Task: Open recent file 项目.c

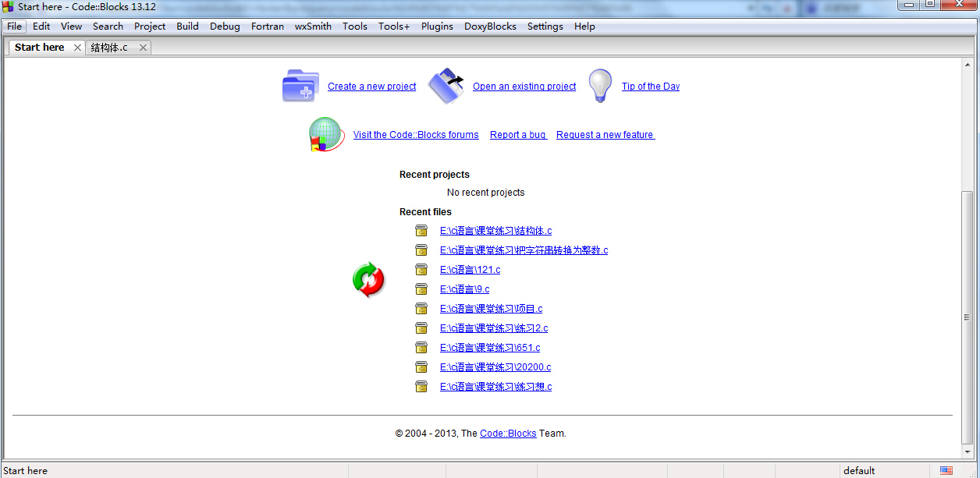Action: click(492, 309)
